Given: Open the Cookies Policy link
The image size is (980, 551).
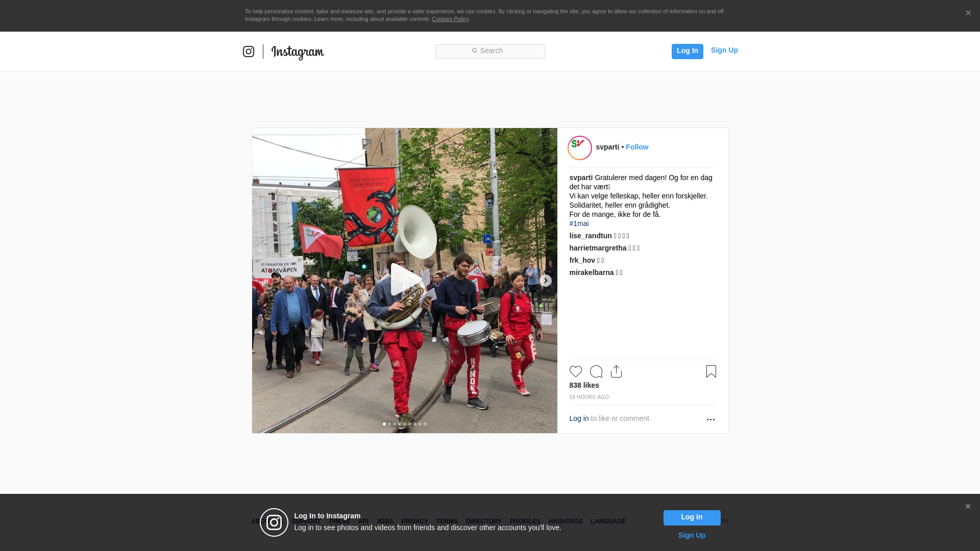Looking at the screenshot, I should tap(450, 19).
